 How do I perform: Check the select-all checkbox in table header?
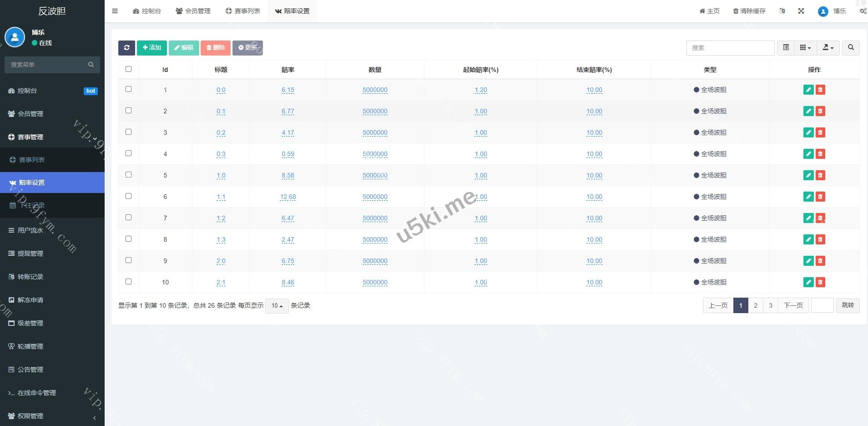point(128,69)
